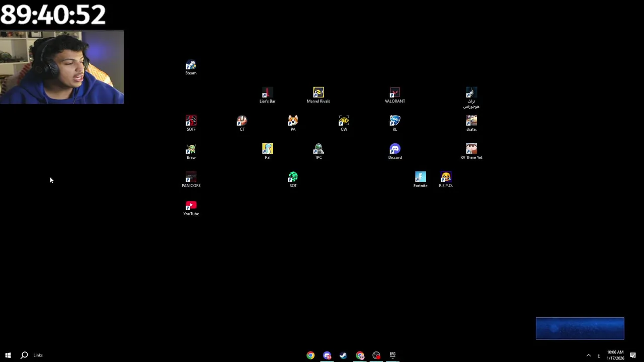The image size is (644, 362).
Task: Open the Discord desktop shortcut
Action: coord(395,152)
